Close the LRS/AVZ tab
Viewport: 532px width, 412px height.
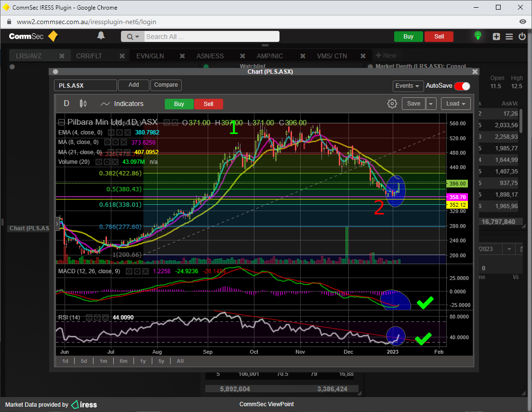[62, 56]
